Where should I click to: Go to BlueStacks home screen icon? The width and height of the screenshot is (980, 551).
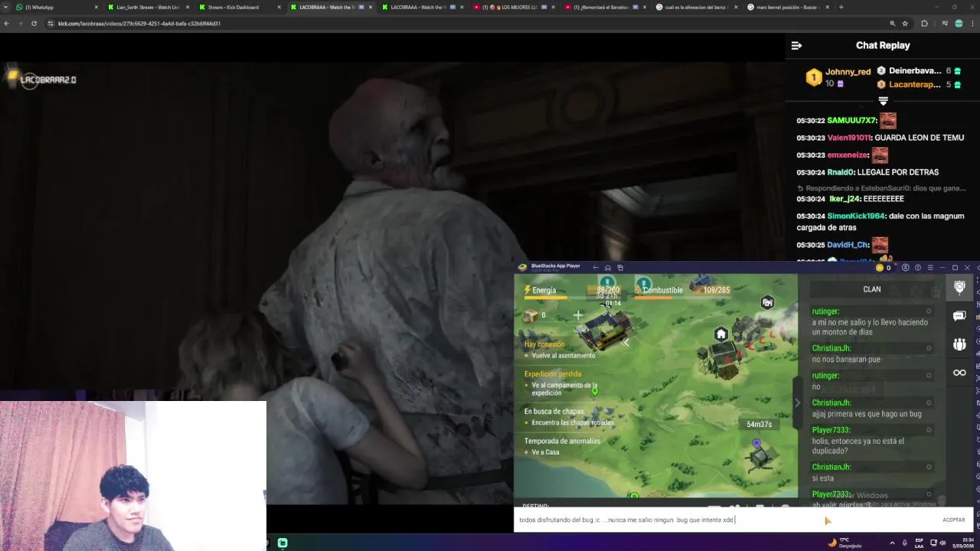608,267
